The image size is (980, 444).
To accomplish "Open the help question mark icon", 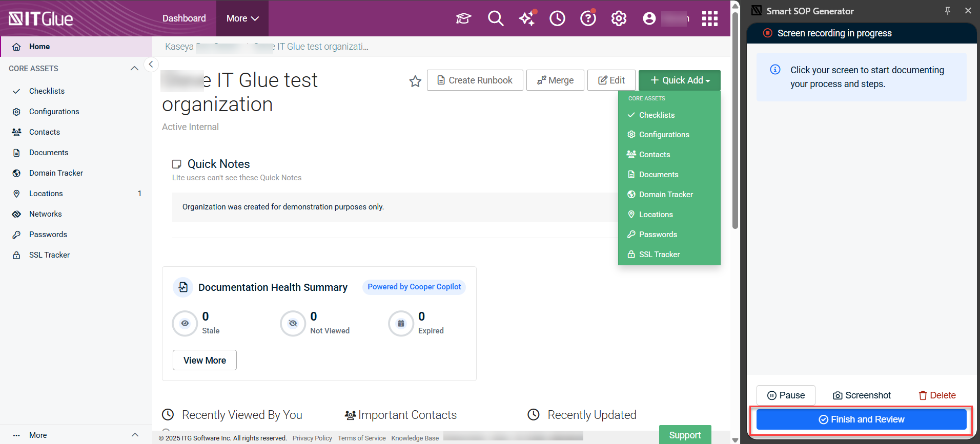I will [588, 18].
